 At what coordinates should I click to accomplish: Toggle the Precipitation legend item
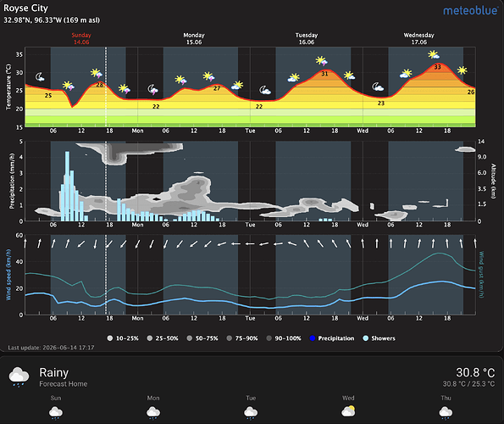click(332, 338)
